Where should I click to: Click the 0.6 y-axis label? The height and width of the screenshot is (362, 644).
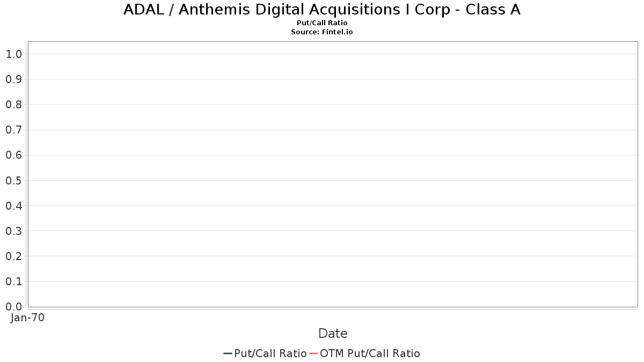click(x=14, y=155)
